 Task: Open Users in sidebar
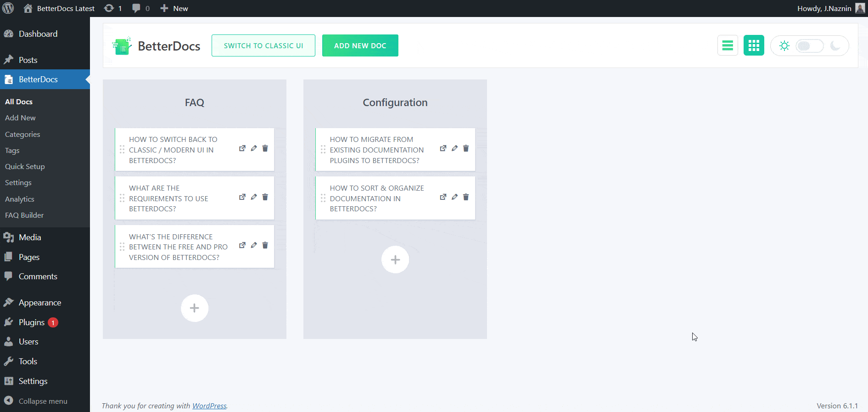45,342
